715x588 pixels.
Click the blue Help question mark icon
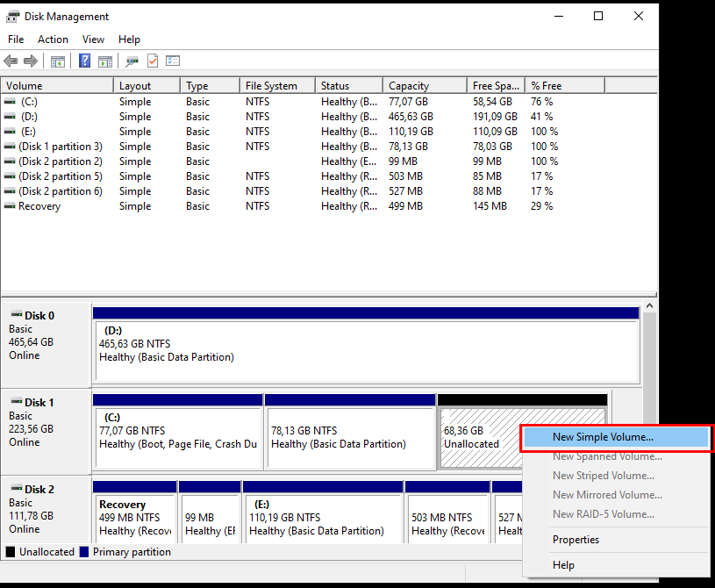[85, 61]
